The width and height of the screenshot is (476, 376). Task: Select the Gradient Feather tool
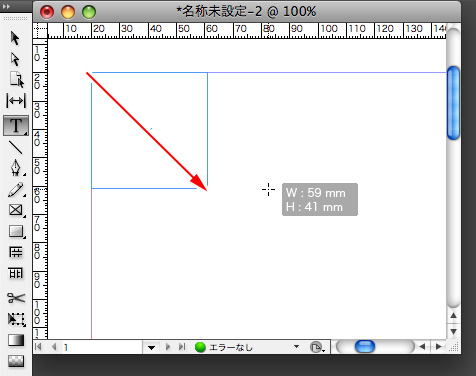point(16,361)
